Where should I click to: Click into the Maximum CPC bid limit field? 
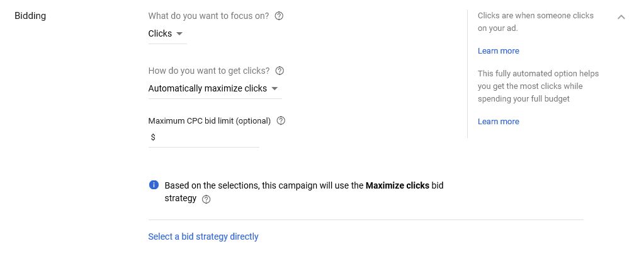click(x=204, y=137)
